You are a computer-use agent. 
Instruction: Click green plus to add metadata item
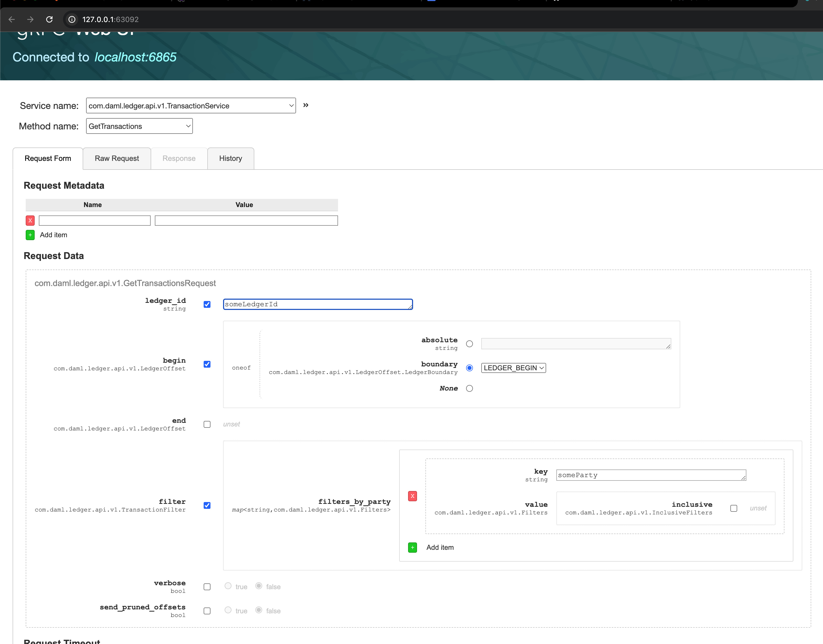pyautogui.click(x=30, y=235)
